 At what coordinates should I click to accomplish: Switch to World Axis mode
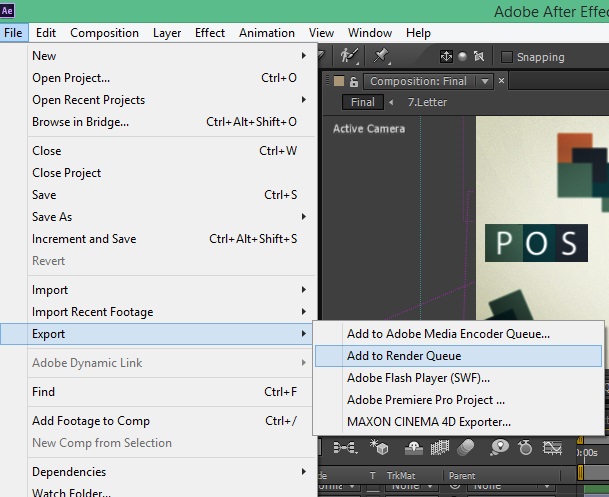click(462, 57)
